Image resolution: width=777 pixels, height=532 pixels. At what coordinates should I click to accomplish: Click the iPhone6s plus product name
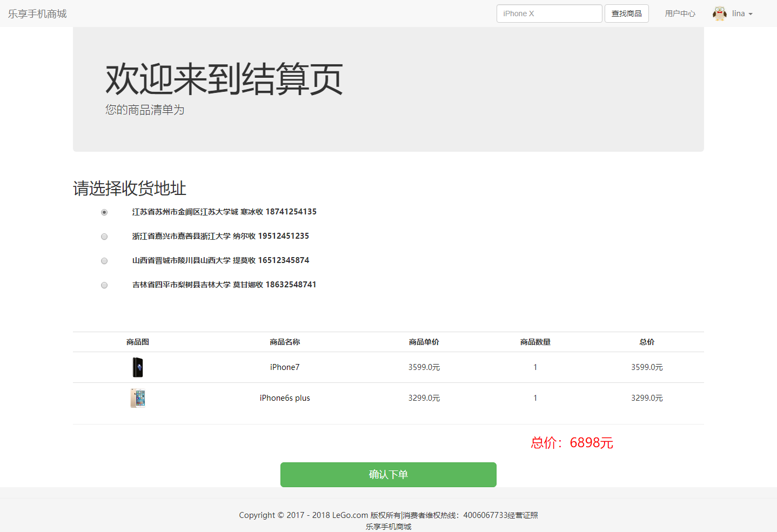point(285,398)
